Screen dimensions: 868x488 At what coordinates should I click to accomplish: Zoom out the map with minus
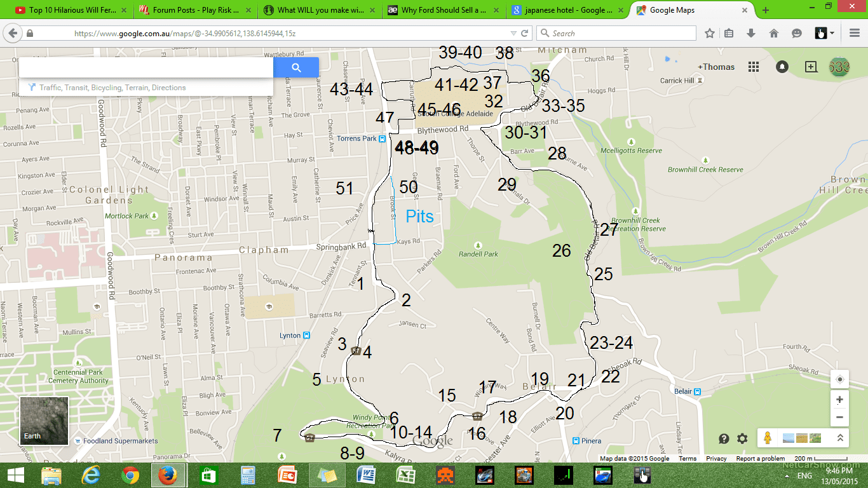coord(839,417)
